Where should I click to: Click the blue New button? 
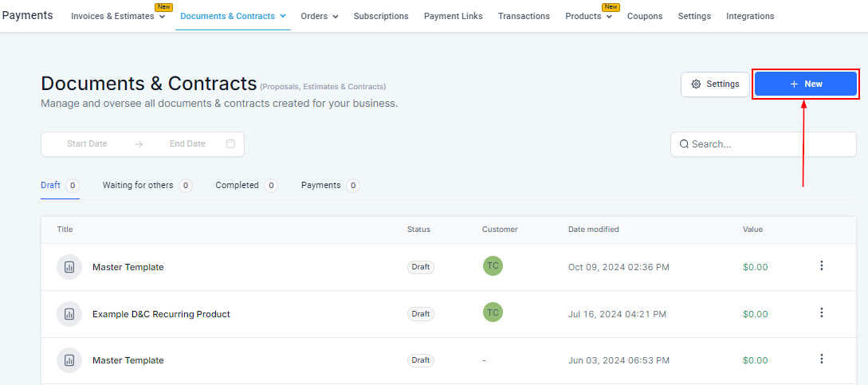coord(805,84)
